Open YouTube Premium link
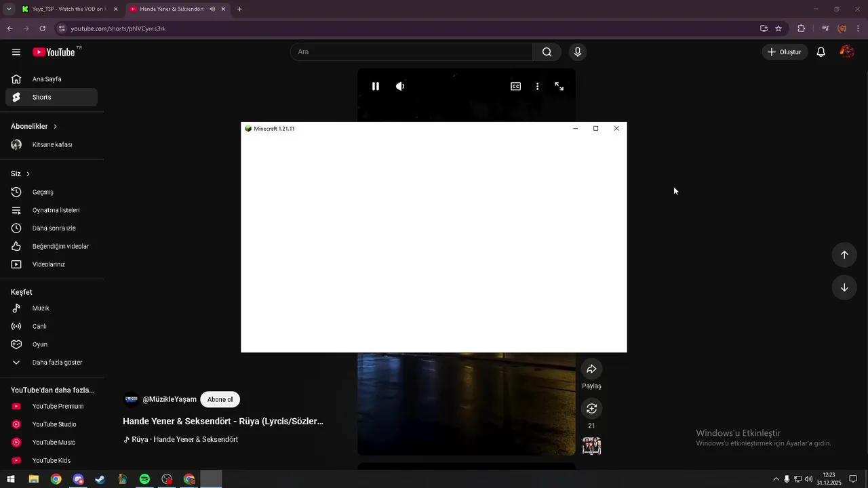The height and width of the screenshot is (488, 868). tap(52, 406)
